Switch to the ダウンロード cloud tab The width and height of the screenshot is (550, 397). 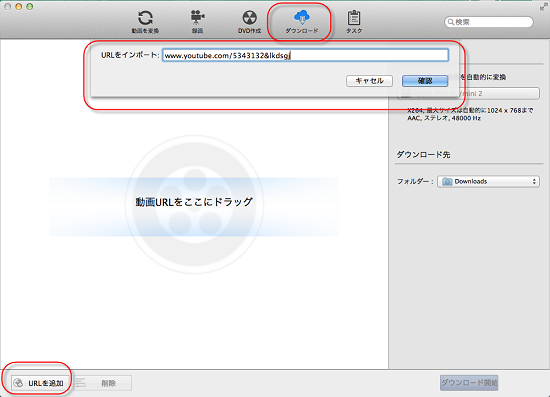[x=302, y=22]
